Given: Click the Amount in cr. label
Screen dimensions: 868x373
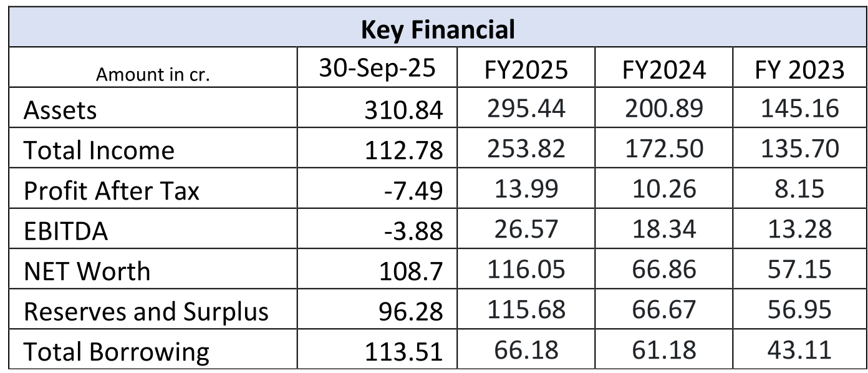Looking at the screenshot, I should pos(153,75).
